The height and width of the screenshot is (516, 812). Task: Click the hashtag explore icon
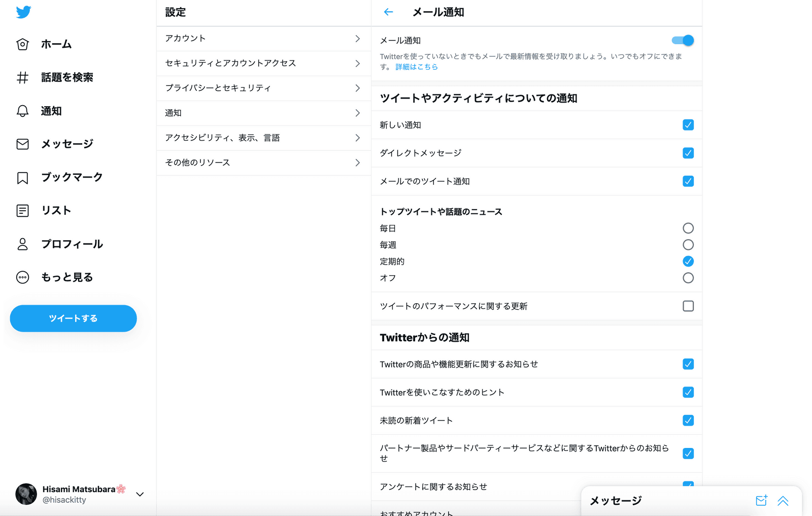23,78
